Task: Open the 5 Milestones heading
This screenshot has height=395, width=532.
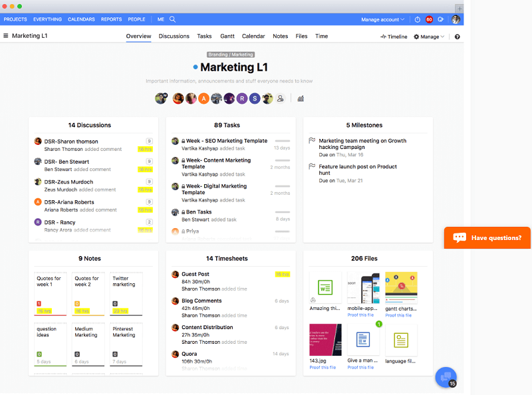Action: tap(364, 125)
